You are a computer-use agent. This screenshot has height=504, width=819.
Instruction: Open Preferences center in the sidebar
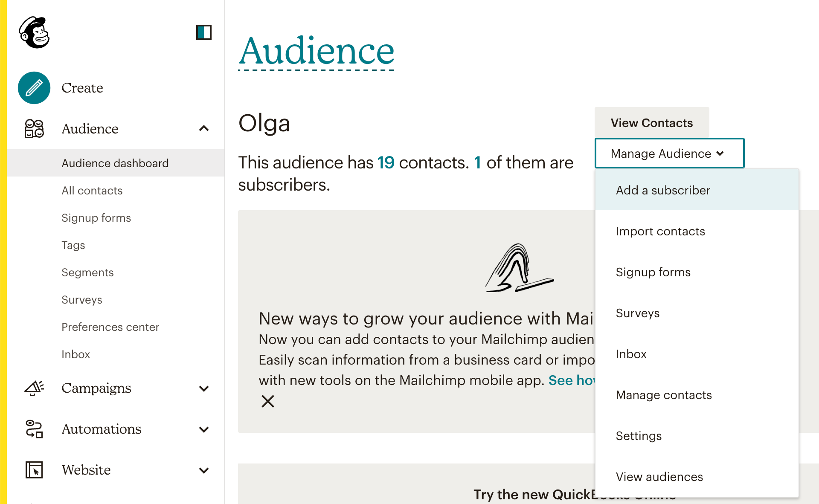point(110,327)
